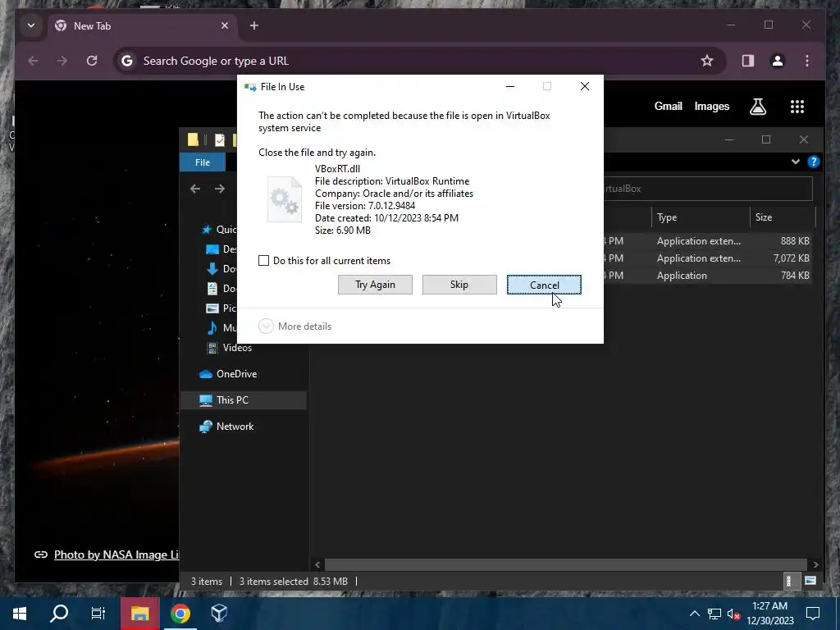Image resolution: width=840 pixels, height=630 pixels.
Task: Open the muted volume tray icon
Action: click(x=734, y=614)
